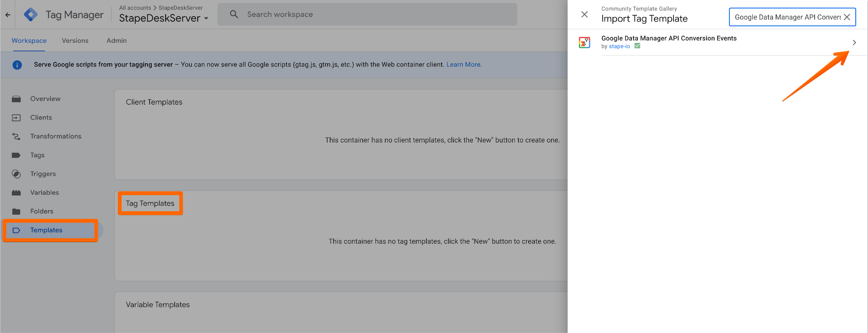The width and height of the screenshot is (868, 333).
Task: Clear the gallery search field text
Action: tap(847, 17)
